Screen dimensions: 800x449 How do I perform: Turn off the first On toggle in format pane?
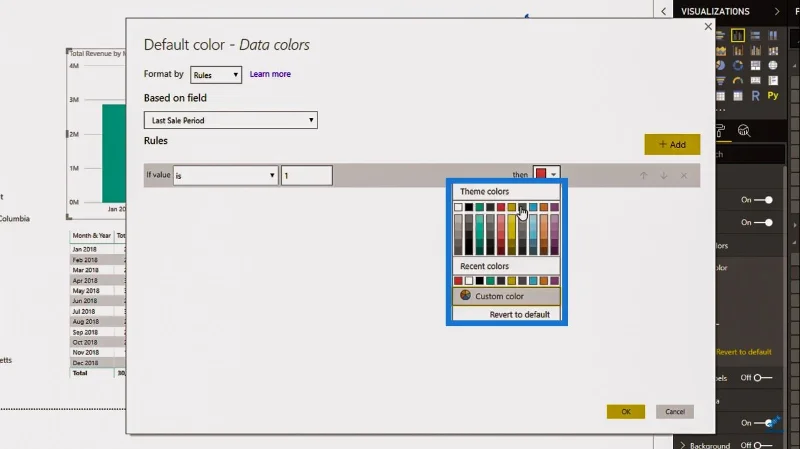click(x=763, y=200)
